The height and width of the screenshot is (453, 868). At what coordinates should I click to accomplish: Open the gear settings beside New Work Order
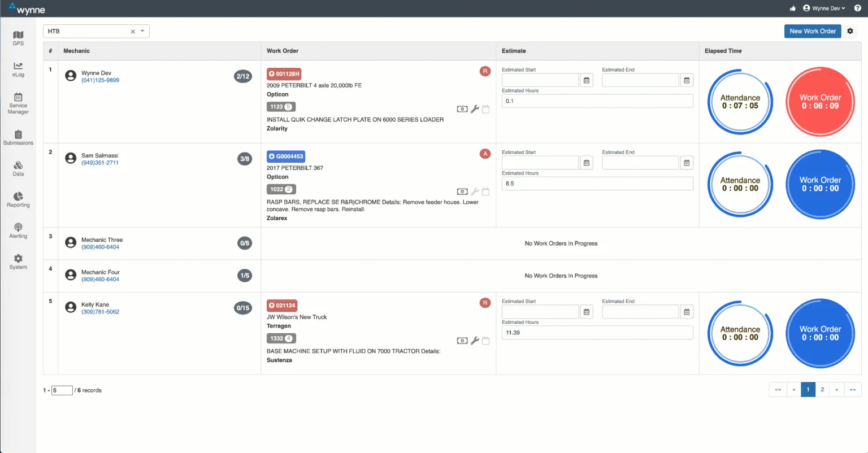click(x=850, y=31)
